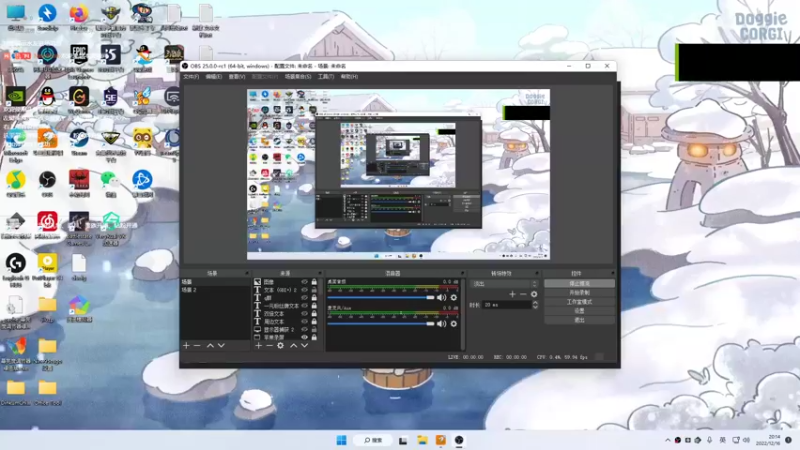Pop out the 转场特效 dock panel

[x=537, y=273]
